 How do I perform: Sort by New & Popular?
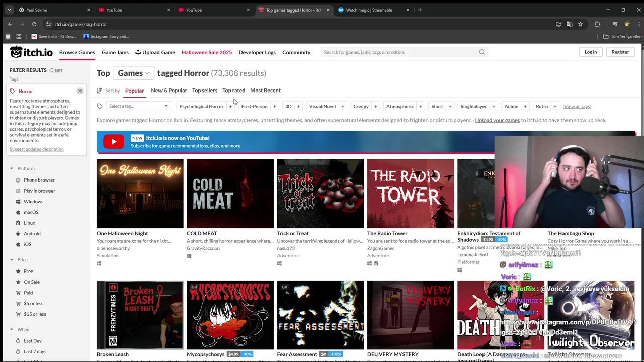[x=169, y=90]
